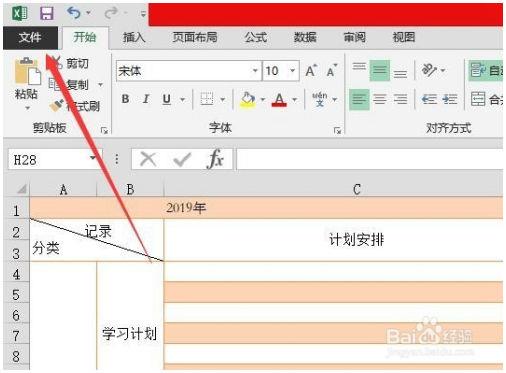Increase indent icon
The height and width of the screenshot is (373, 506).
tap(450, 99)
